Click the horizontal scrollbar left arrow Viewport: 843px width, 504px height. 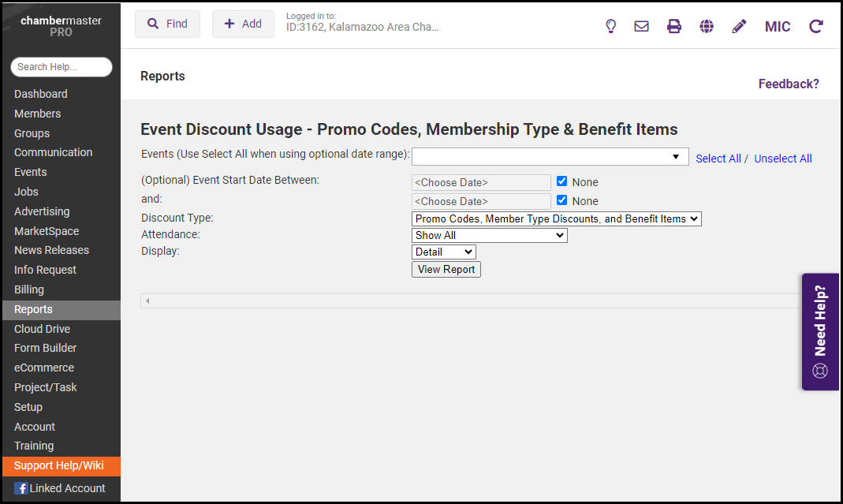coord(147,301)
